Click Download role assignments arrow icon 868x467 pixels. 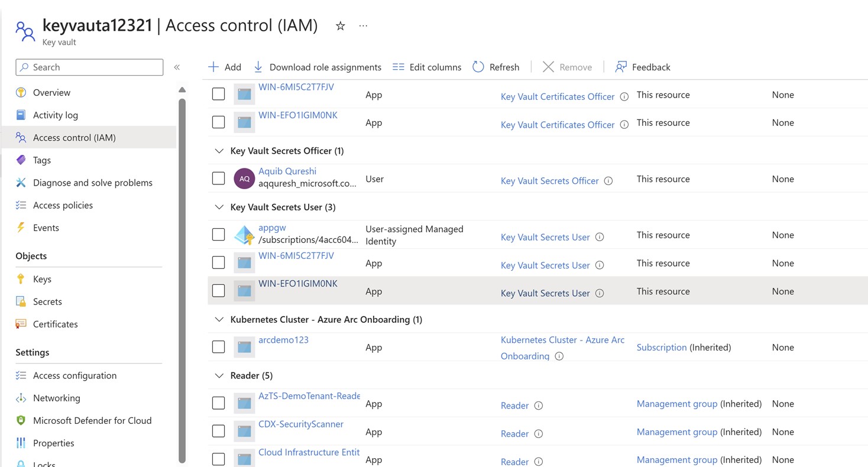[258, 67]
